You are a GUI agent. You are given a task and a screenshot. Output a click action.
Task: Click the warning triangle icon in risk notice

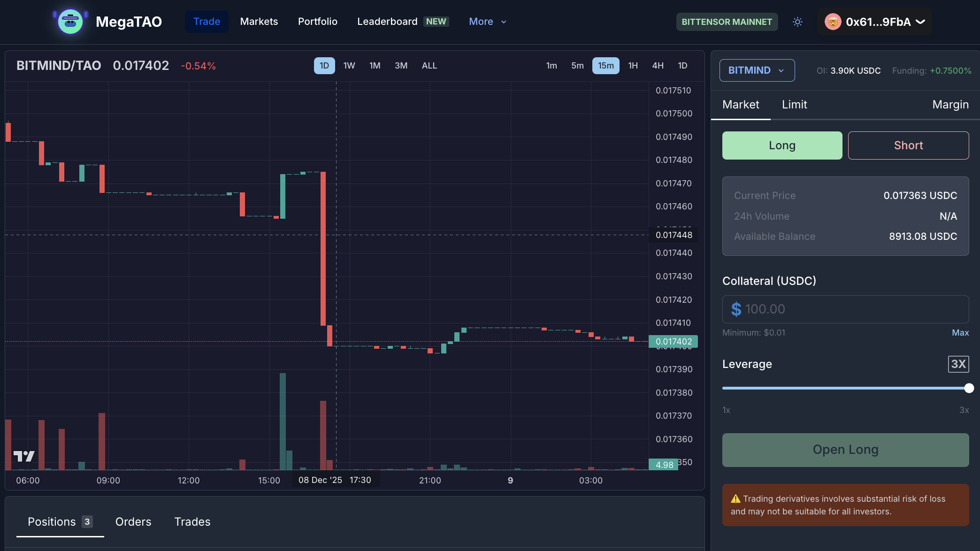(x=735, y=499)
